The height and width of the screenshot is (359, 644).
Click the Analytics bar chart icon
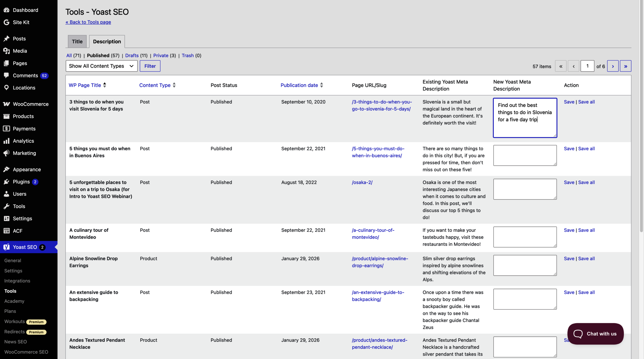tap(7, 141)
